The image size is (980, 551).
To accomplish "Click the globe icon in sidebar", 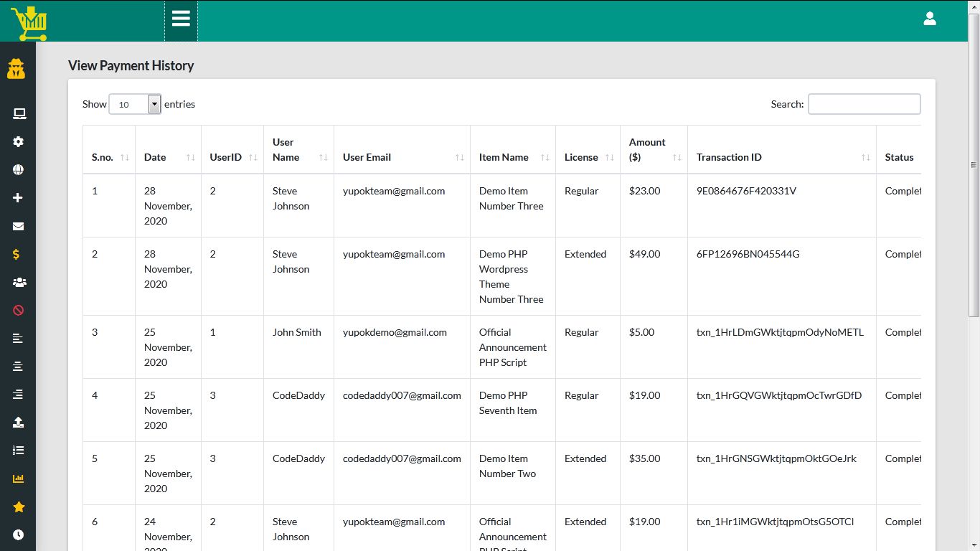I will [19, 170].
